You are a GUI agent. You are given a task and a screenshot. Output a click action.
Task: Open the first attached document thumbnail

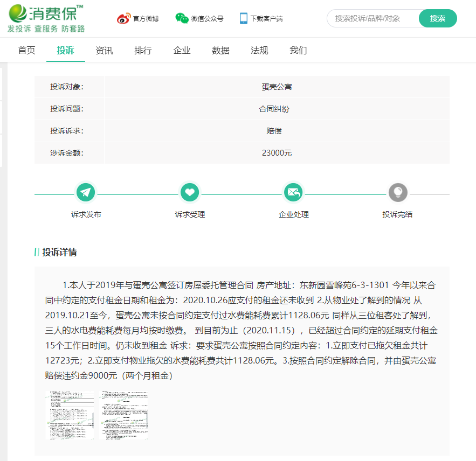tap(70, 415)
